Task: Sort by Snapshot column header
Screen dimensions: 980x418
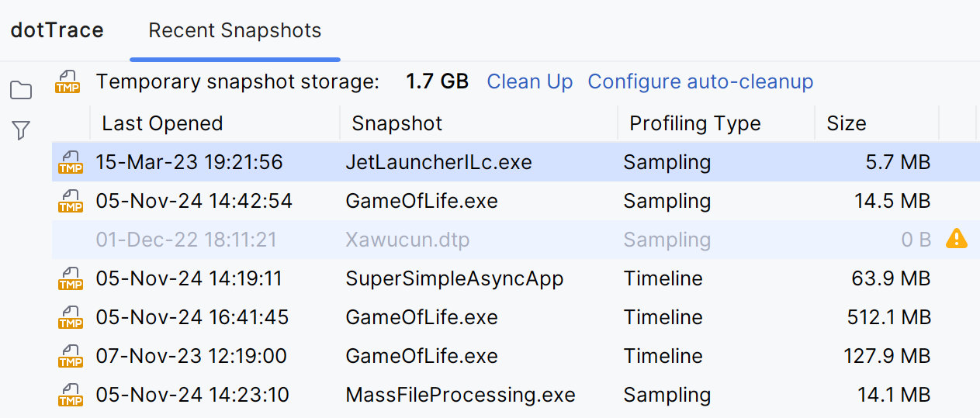Action: pos(397,123)
